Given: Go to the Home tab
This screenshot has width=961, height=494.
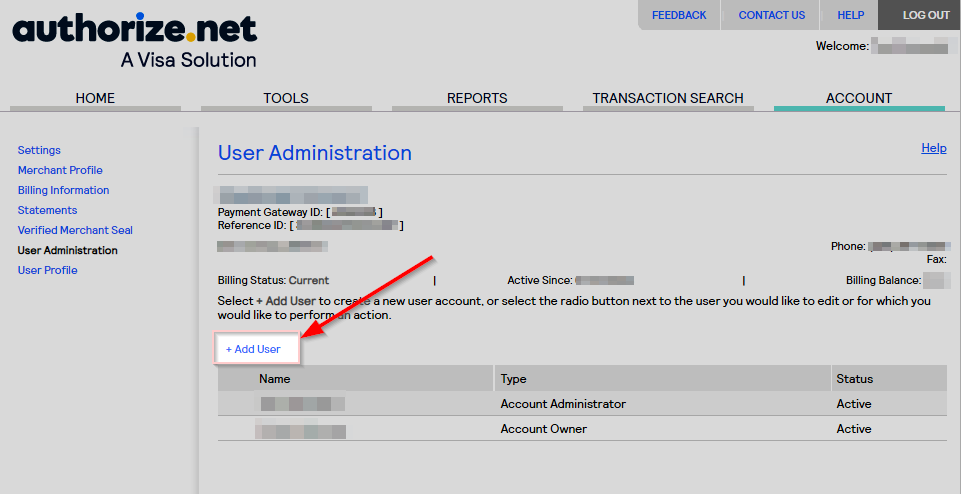Looking at the screenshot, I should tap(96, 98).
